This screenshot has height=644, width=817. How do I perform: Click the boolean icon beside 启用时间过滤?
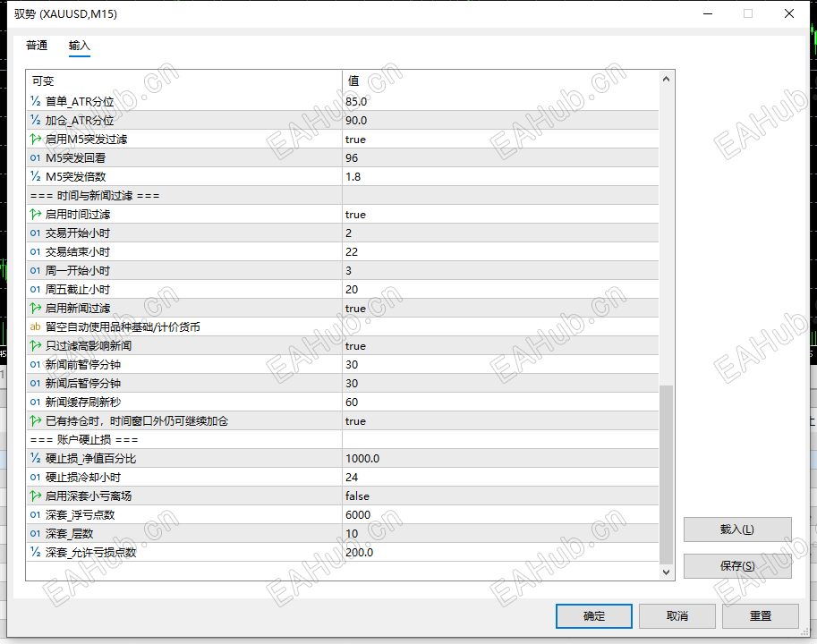coord(36,214)
